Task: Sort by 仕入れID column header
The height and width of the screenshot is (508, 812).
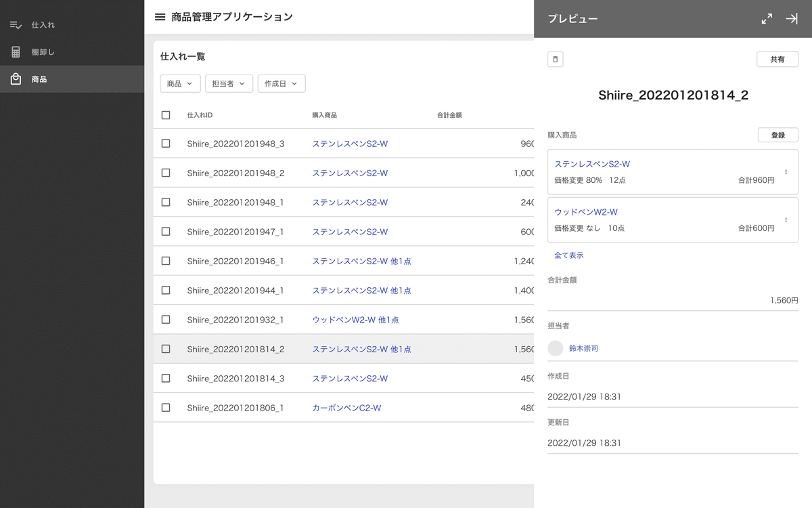Action: click(x=200, y=115)
